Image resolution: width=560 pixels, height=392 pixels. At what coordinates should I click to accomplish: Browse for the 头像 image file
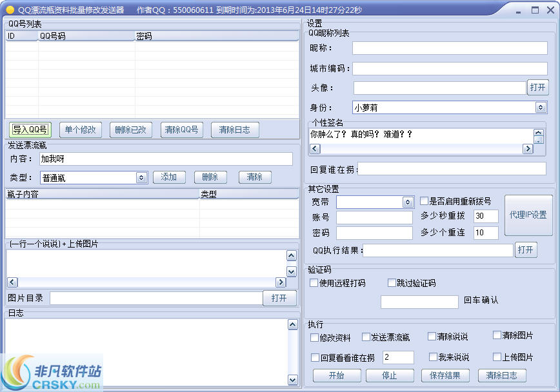(x=538, y=88)
